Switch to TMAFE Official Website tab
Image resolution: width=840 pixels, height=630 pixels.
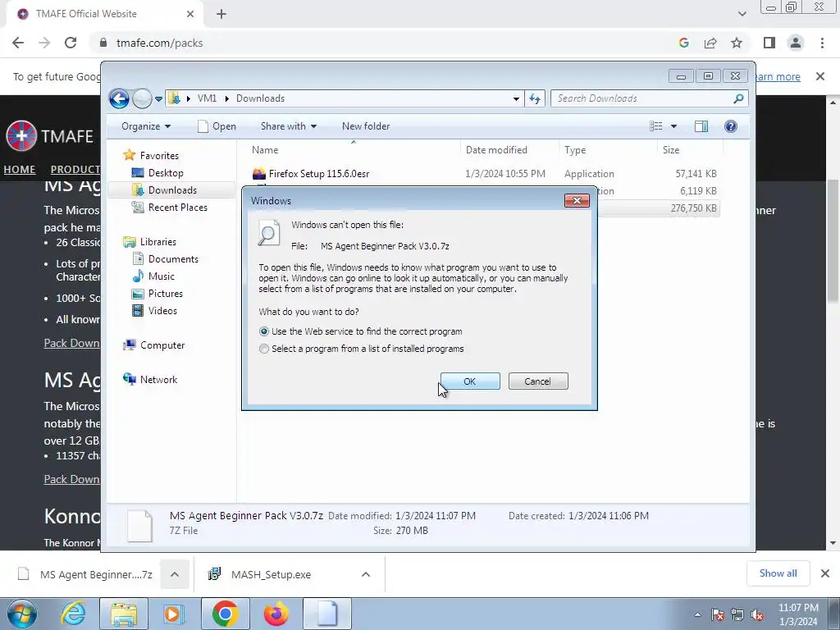click(x=85, y=14)
